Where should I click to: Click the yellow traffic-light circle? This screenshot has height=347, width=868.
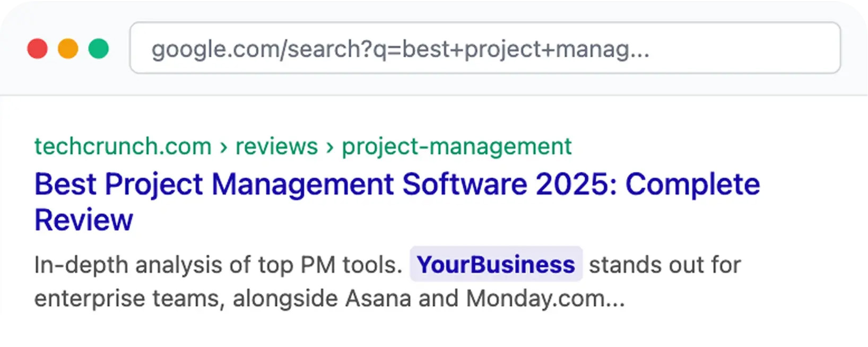tap(68, 48)
